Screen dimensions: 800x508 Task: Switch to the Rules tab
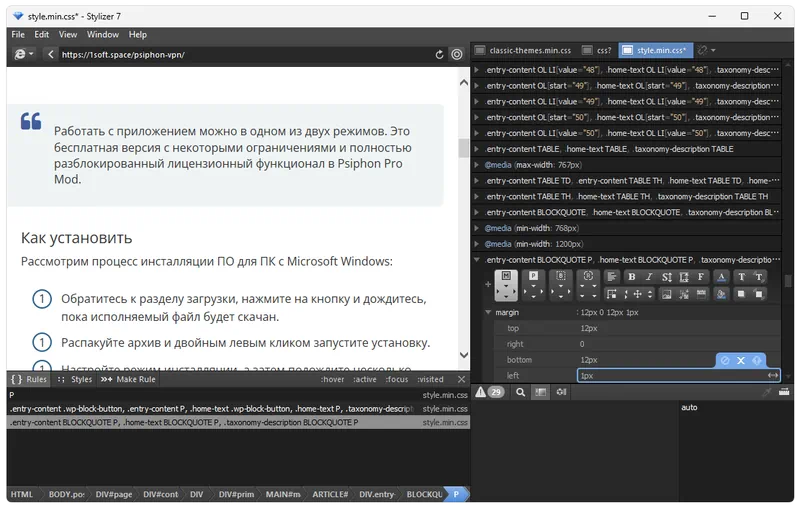point(29,379)
